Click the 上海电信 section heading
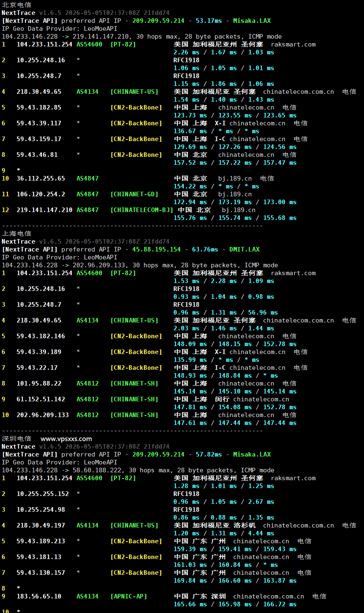This screenshot has height=613, width=364. pos(16,234)
